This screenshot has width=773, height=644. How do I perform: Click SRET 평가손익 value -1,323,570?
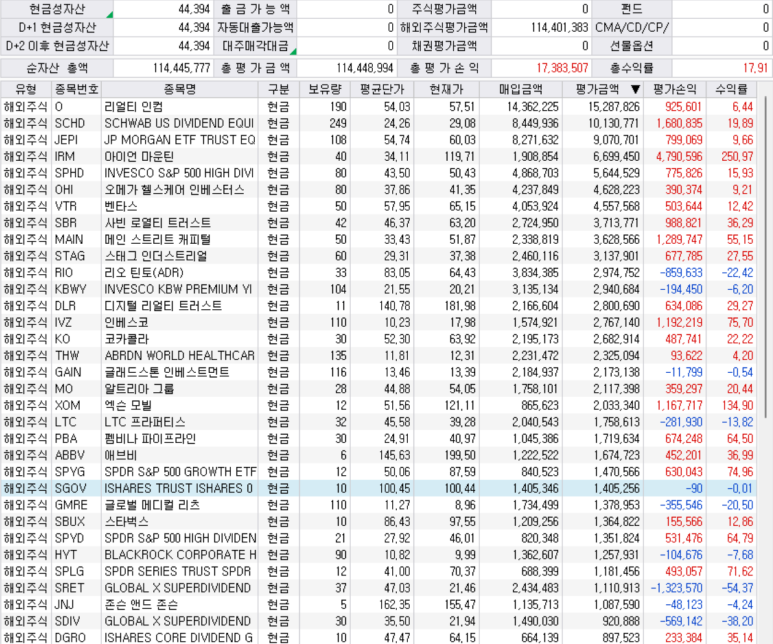(676, 588)
